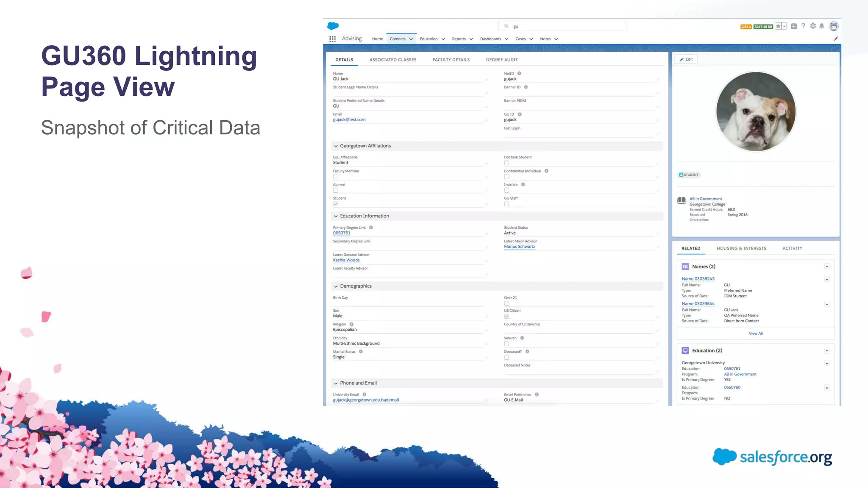Switch to the Associated Classes tab
Screen dimensions: 868x488
pyautogui.click(x=393, y=60)
